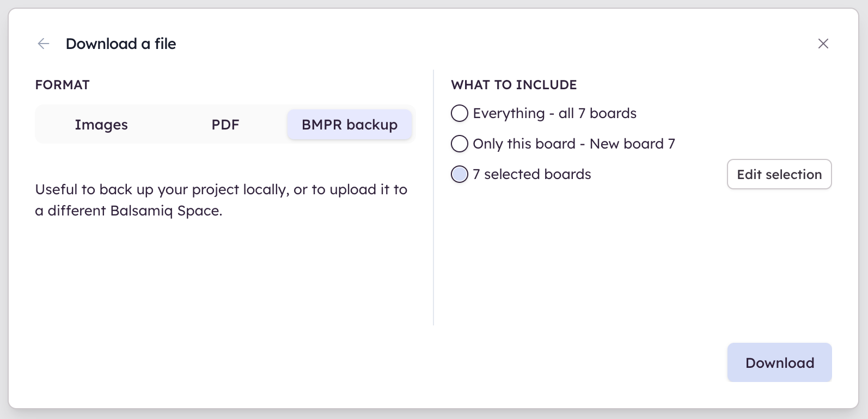Toggle the 7 selected boards radio circle
868x419 pixels.
coord(460,174)
